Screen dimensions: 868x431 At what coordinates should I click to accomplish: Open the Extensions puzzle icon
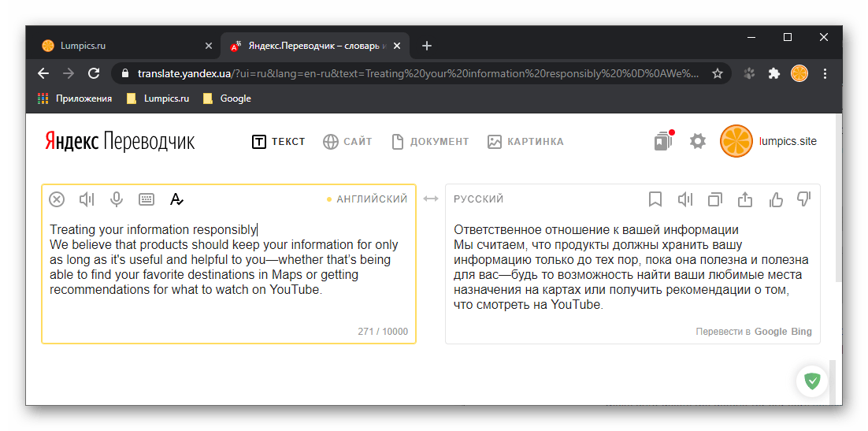pyautogui.click(x=774, y=73)
